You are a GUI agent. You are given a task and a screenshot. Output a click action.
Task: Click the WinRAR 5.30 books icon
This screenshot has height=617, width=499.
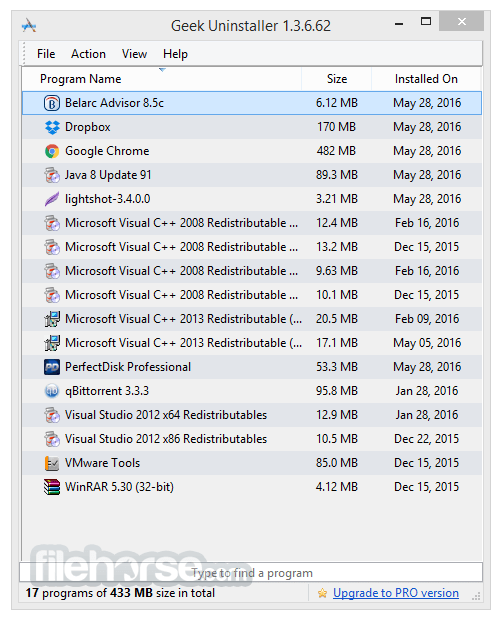pos(52,487)
